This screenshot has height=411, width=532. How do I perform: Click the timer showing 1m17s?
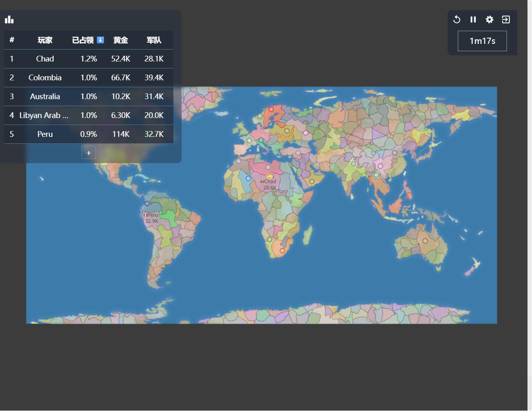point(482,41)
